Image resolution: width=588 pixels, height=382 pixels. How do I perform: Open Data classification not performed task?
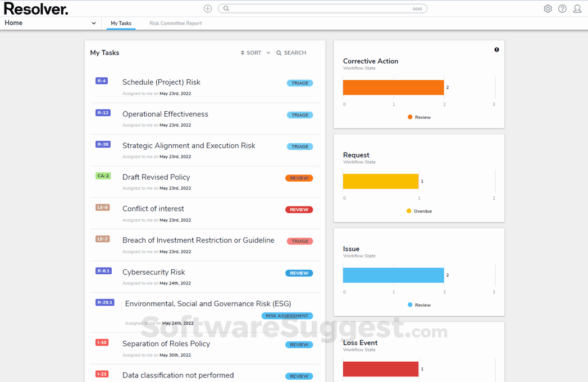click(178, 375)
